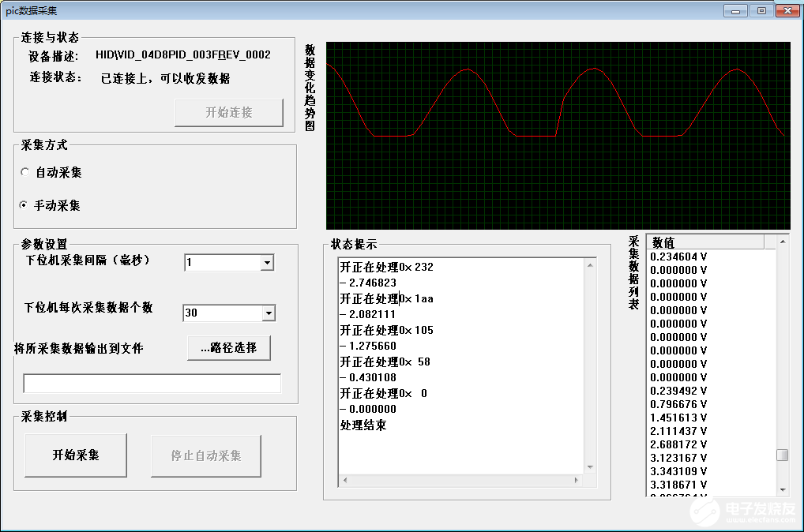This screenshot has width=804, height=532.
Task: Click the data list scrollbar thumb
Action: tap(783, 455)
